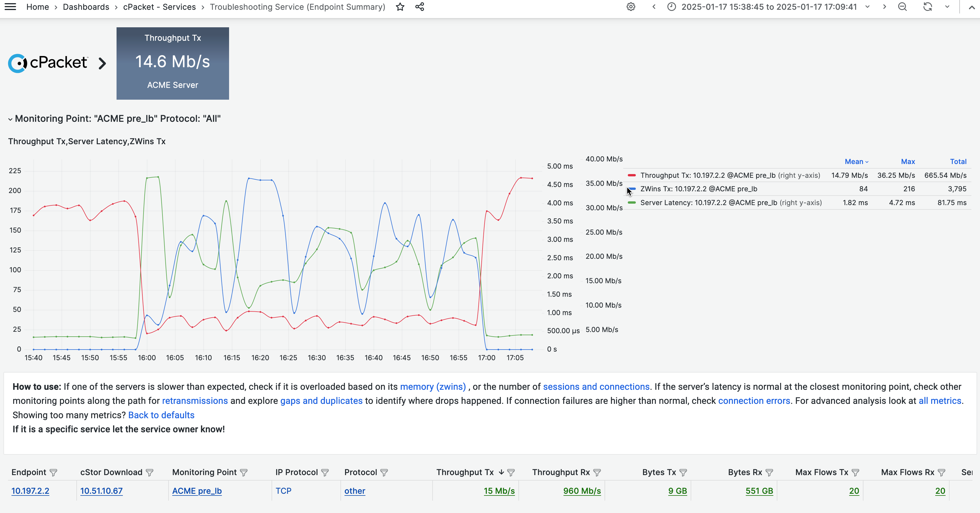Open the retransmissions link
Viewport: 980px width, 513px height.
[x=195, y=401]
